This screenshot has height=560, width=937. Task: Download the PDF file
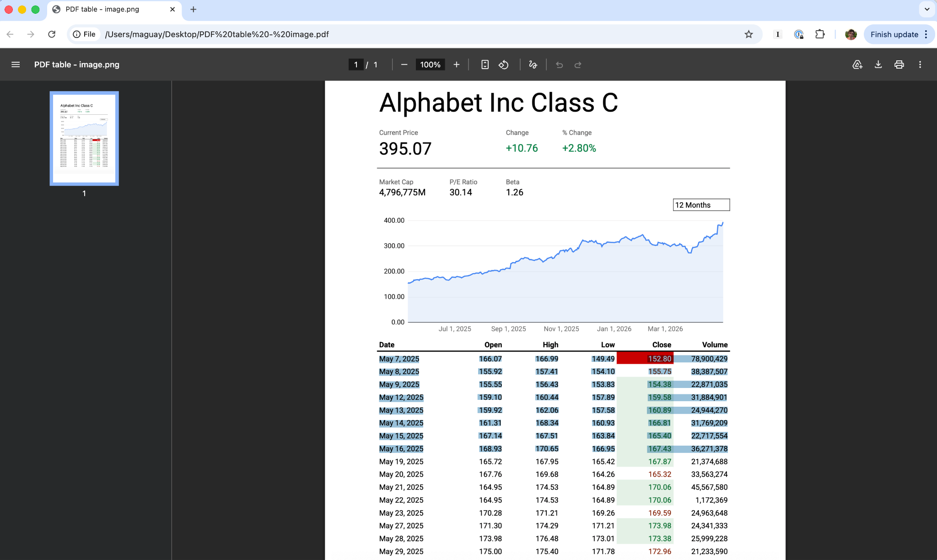[x=878, y=65]
